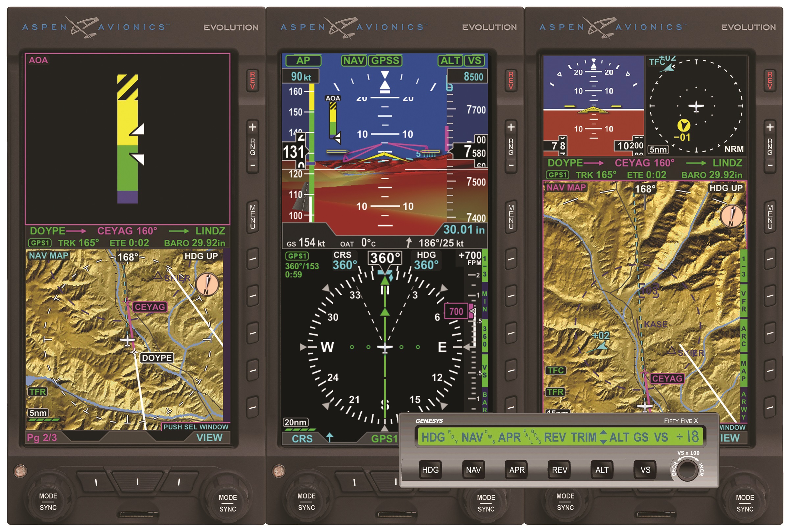Increase range with plus on left display
This screenshot has width=789, height=532.
(x=252, y=127)
